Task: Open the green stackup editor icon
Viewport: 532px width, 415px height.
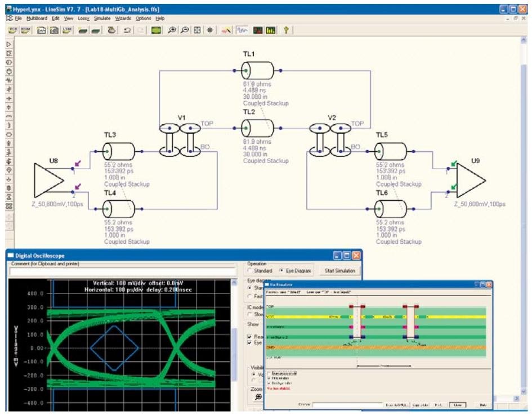Action: (156, 30)
